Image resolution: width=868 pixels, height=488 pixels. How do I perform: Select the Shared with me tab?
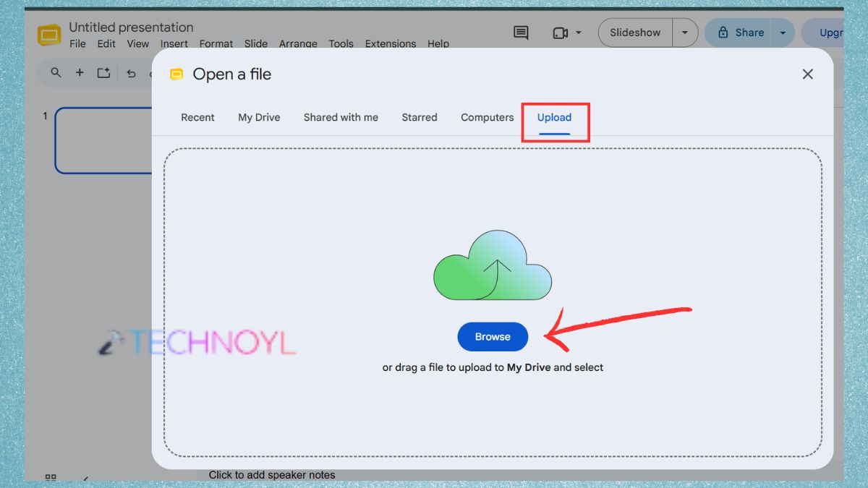341,117
